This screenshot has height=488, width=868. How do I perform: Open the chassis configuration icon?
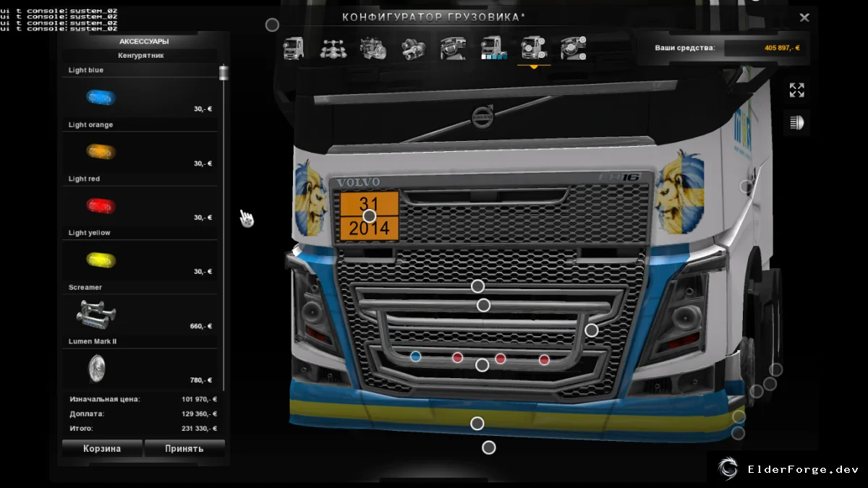[333, 48]
